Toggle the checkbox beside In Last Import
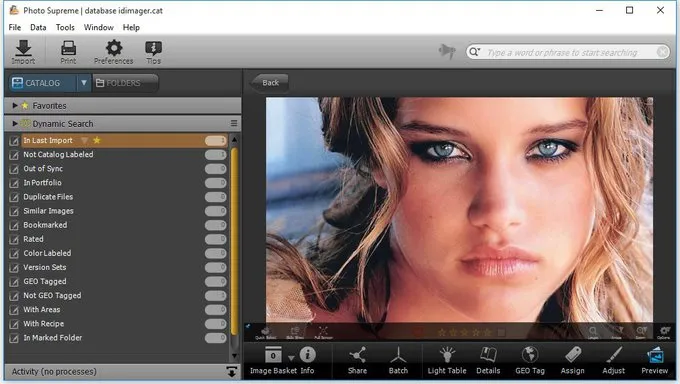Viewport: 680px width, 384px height. point(14,141)
